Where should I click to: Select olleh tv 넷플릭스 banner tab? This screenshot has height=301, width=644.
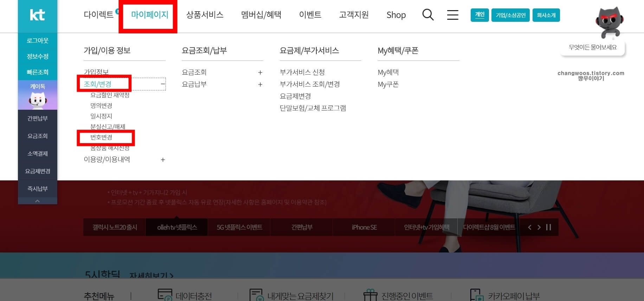pyautogui.click(x=177, y=227)
